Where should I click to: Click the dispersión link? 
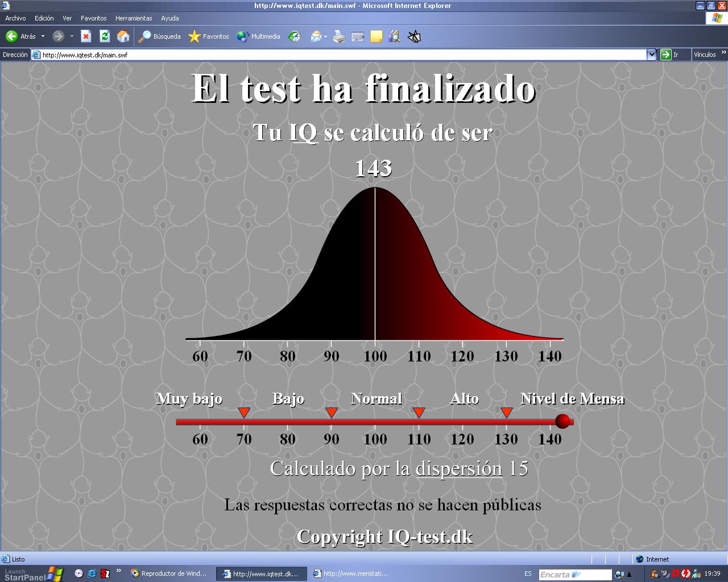click(x=459, y=468)
